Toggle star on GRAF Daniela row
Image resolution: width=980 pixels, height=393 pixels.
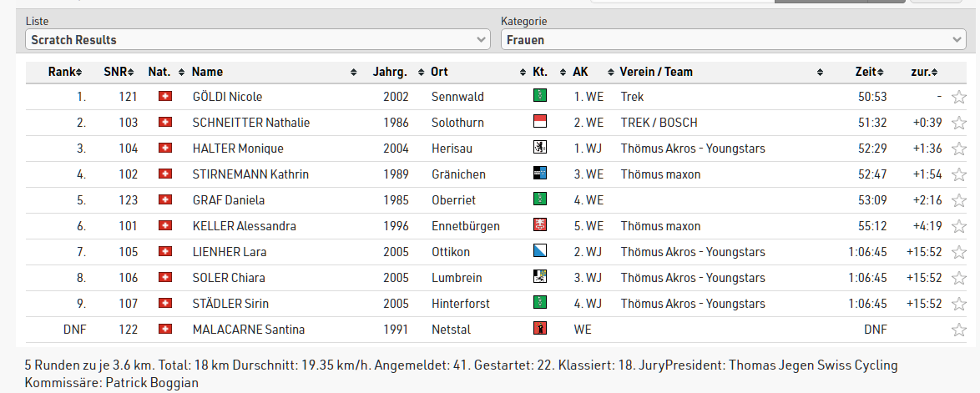tap(958, 200)
